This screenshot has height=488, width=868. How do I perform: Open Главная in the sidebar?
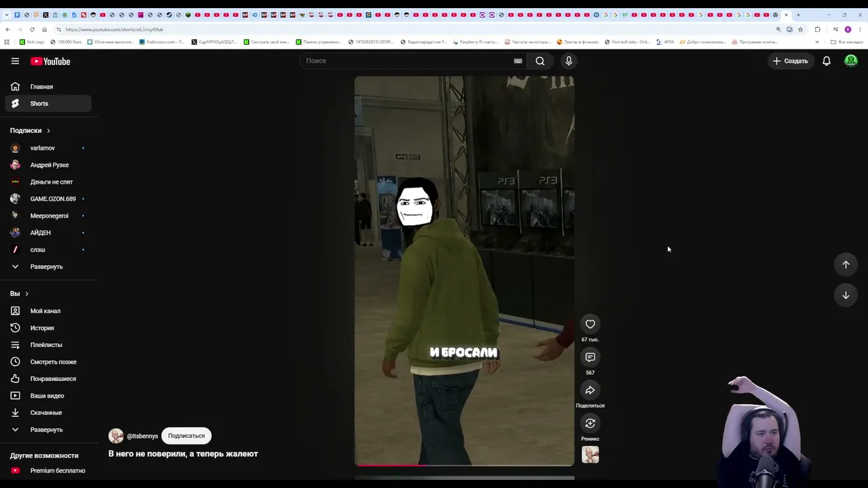(48, 87)
